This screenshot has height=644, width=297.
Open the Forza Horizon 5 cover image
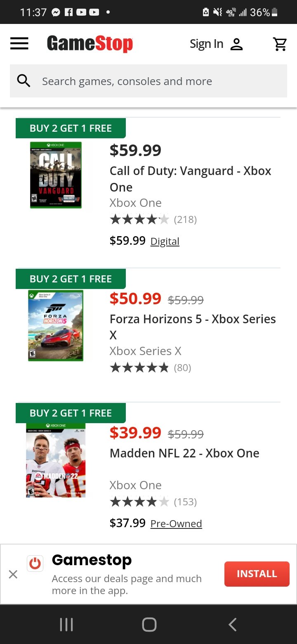pos(56,326)
